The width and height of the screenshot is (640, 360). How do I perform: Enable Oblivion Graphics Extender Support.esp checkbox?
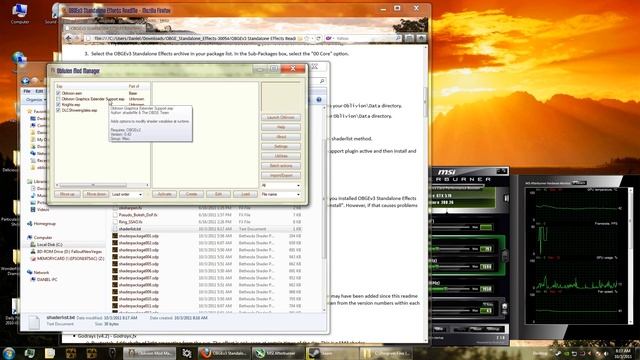(x=58, y=99)
